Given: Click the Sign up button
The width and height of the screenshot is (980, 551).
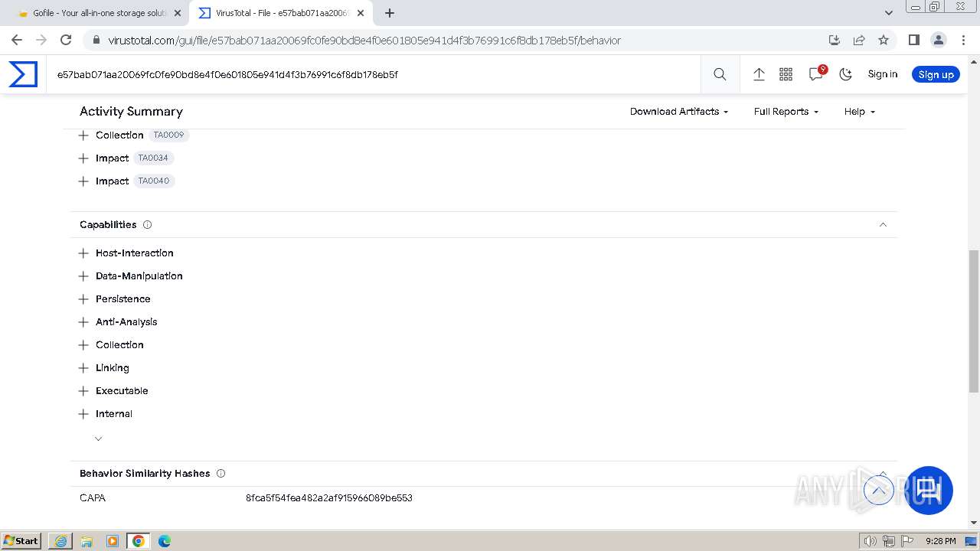Looking at the screenshot, I should click(x=936, y=74).
